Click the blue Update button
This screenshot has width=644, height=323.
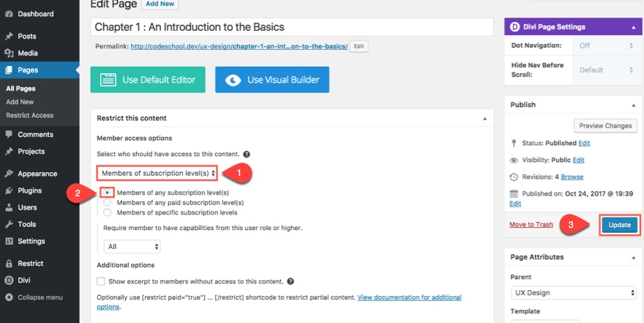[619, 225]
